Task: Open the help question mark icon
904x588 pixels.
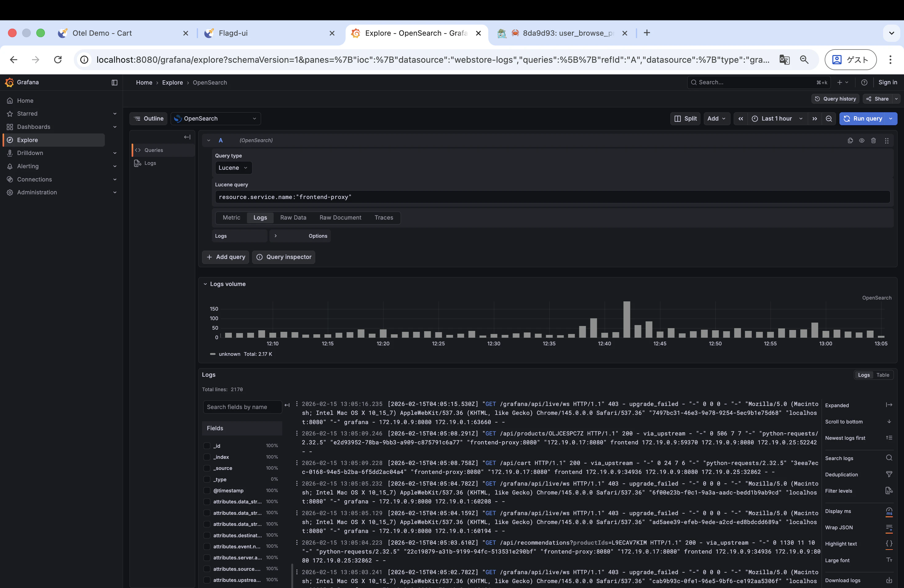Action: 864,82
